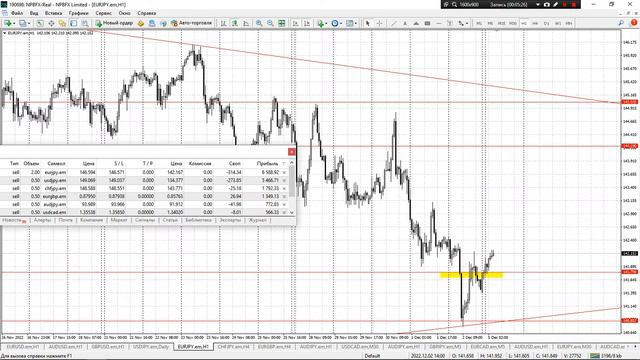Select the crosshair tool
This screenshot has width=640, height=360.
(x=379, y=23)
